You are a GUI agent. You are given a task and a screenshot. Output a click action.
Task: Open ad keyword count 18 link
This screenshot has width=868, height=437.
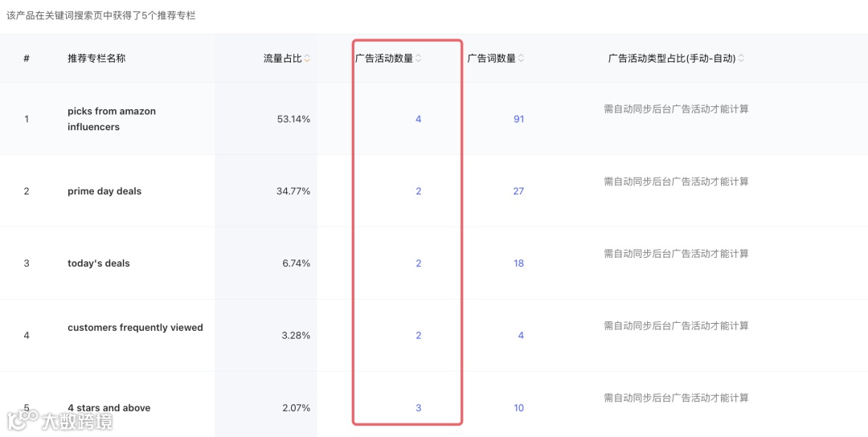[x=518, y=263]
